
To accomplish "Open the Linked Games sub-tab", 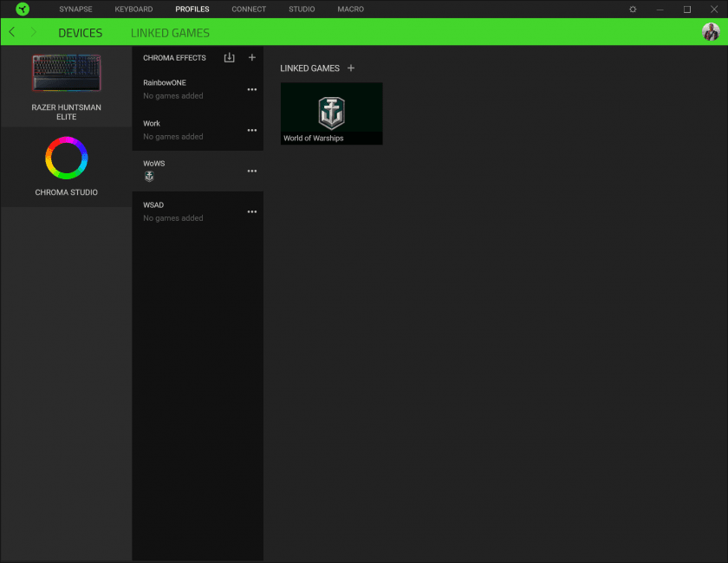I will (x=170, y=33).
